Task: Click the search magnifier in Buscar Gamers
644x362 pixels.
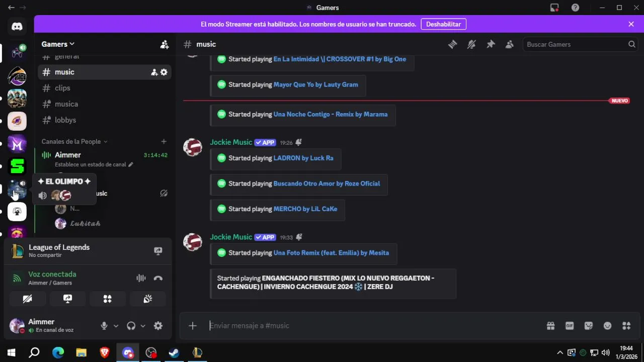Action: [x=632, y=44]
